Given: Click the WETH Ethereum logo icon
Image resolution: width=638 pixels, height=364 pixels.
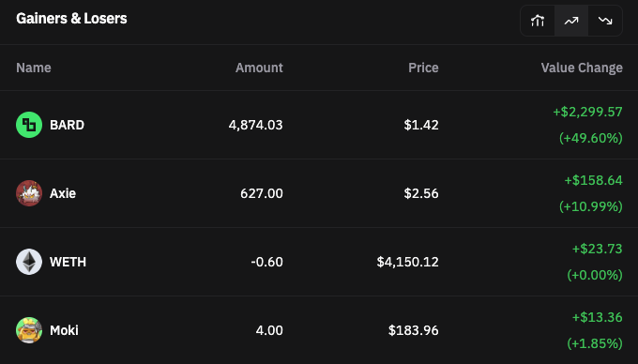Looking at the screenshot, I should pyautogui.click(x=29, y=262).
